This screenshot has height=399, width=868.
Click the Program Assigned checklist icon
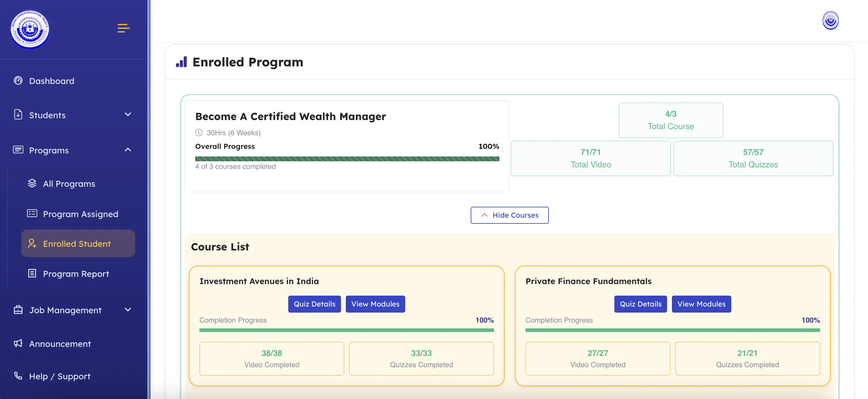pos(32,213)
